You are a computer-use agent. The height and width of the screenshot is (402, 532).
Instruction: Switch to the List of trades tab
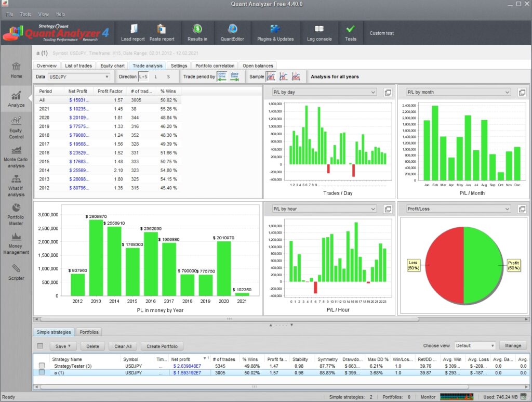click(78, 66)
